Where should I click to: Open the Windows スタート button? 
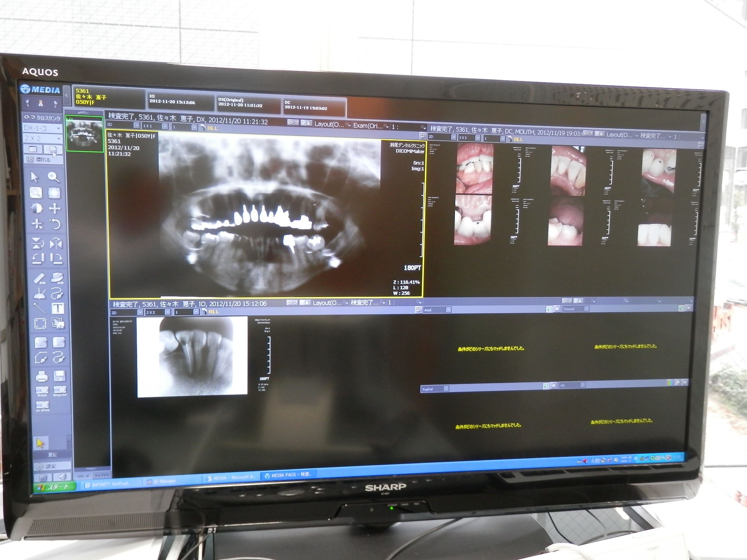pos(55,487)
